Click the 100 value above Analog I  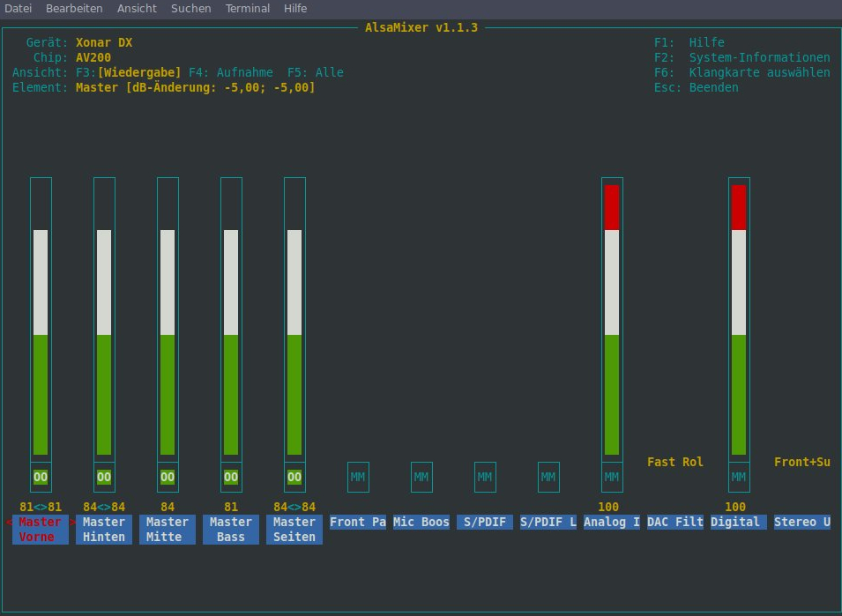(x=608, y=507)
